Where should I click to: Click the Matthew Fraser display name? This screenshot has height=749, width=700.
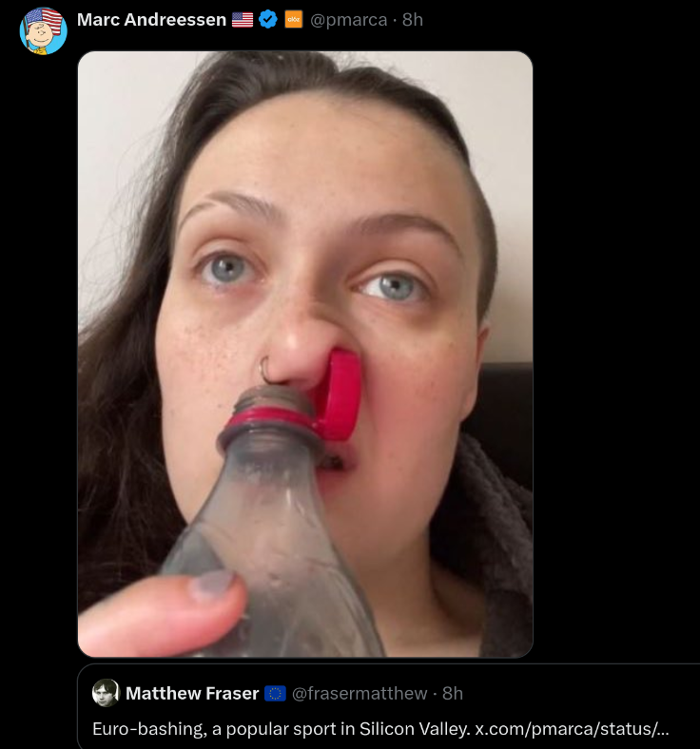point(192,694)
